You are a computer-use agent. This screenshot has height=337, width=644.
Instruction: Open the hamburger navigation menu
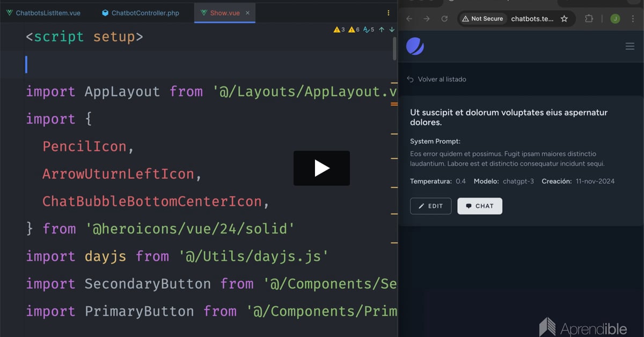[x=630, y=47]
